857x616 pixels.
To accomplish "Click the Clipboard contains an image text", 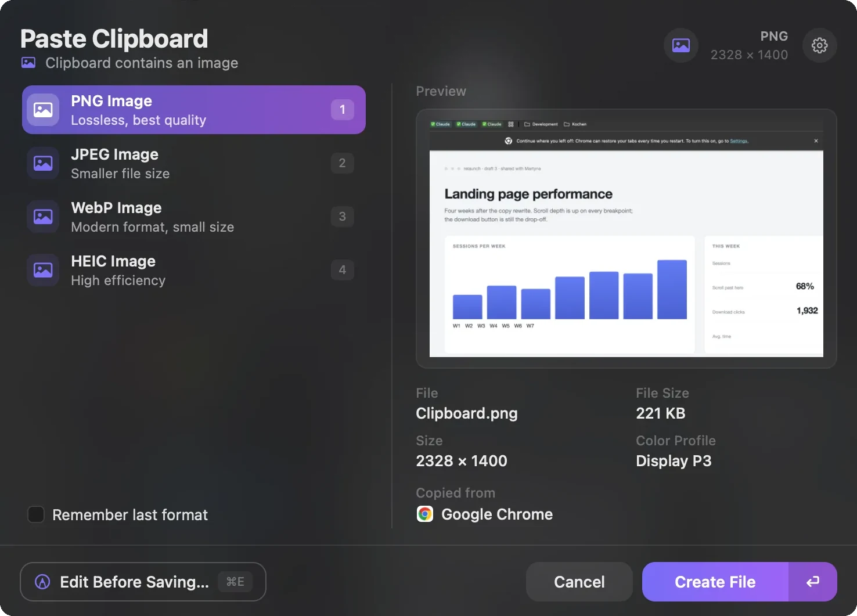I will tap(142, 63).
